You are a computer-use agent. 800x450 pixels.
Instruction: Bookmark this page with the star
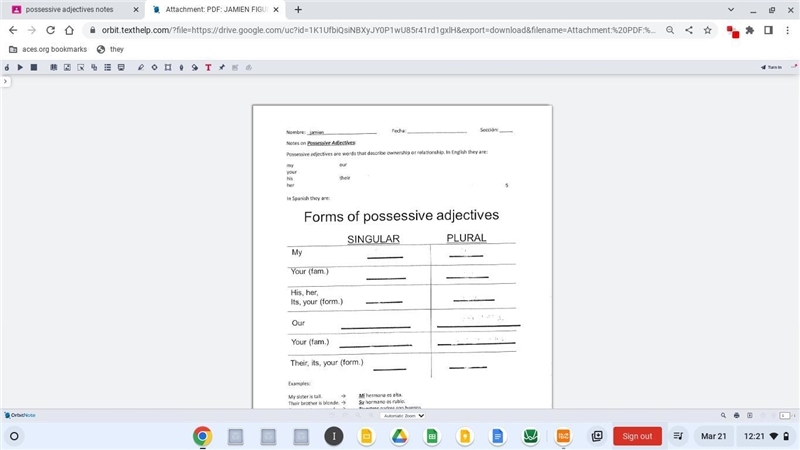[708, 30]
